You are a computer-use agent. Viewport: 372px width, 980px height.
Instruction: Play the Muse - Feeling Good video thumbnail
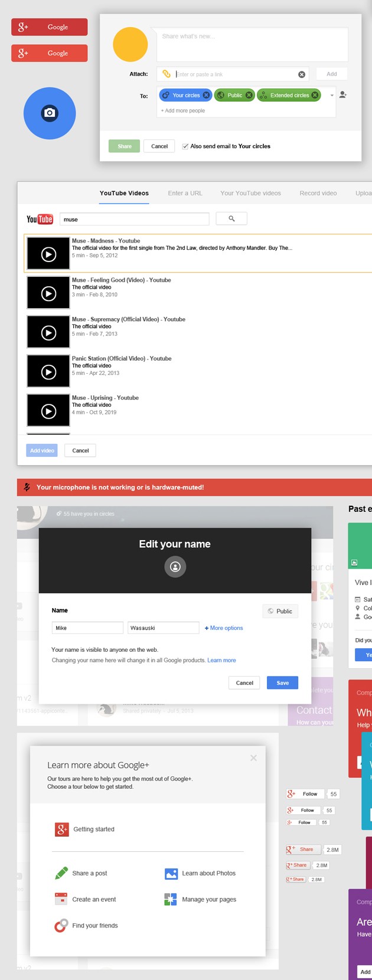pos(48,293)
